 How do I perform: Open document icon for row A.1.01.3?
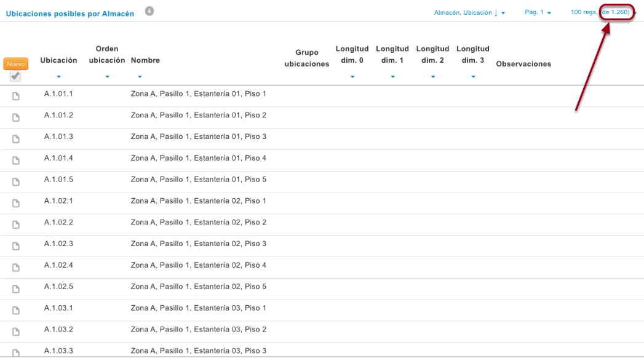click(x=16, y=139)
